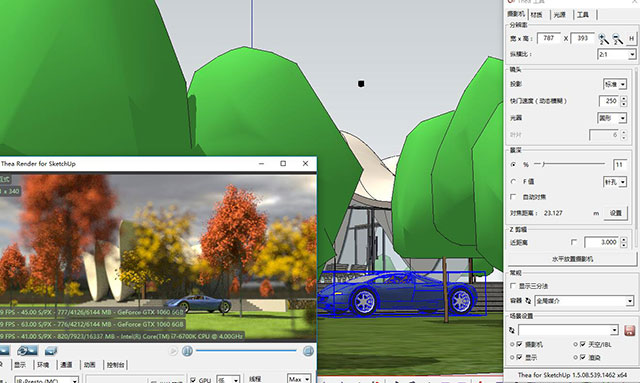Open the 2:1 aspect ratio dropdown
640x383 pixels.
(x=617, y=54)
